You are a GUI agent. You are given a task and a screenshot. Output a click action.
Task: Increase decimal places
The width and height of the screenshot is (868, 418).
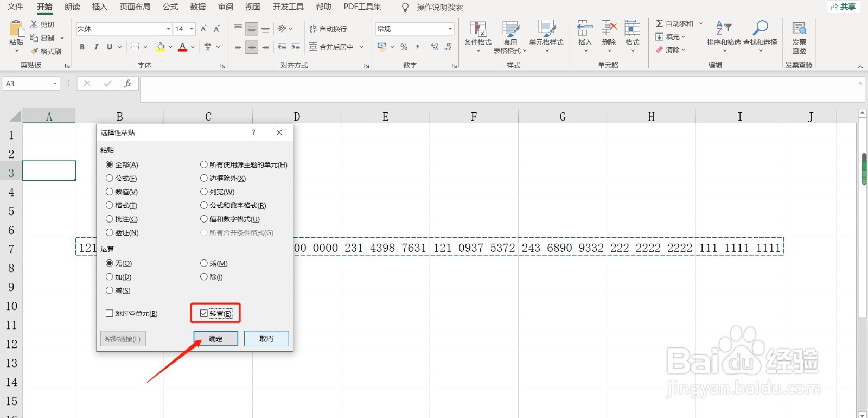[x=435, y=47]
